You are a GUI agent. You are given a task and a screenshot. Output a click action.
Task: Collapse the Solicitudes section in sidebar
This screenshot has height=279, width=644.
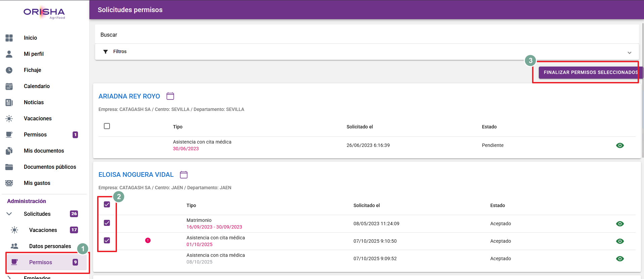pos(9,214)
